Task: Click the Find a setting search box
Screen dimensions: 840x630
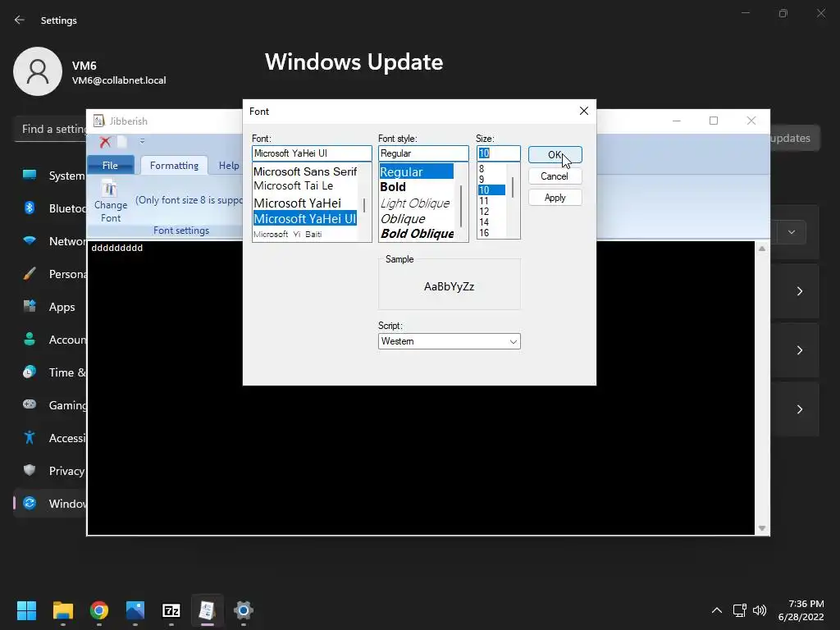Action: (x=51, y=129)
